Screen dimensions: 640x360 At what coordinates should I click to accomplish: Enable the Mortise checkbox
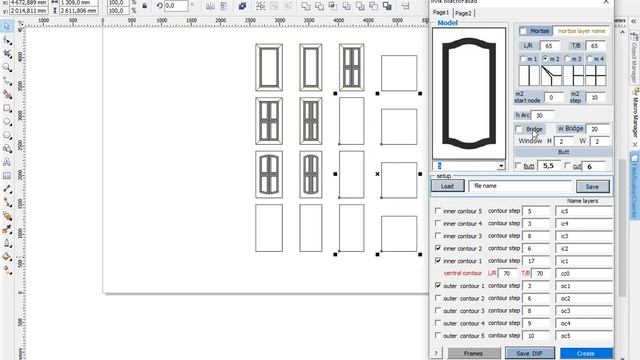(x=523, y=31)
